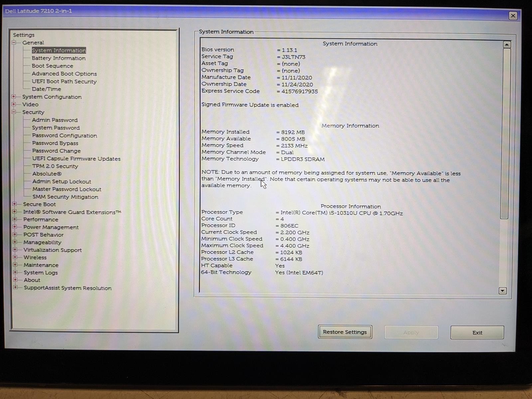Expand the POST Behavior node

[x=15, y=234]
